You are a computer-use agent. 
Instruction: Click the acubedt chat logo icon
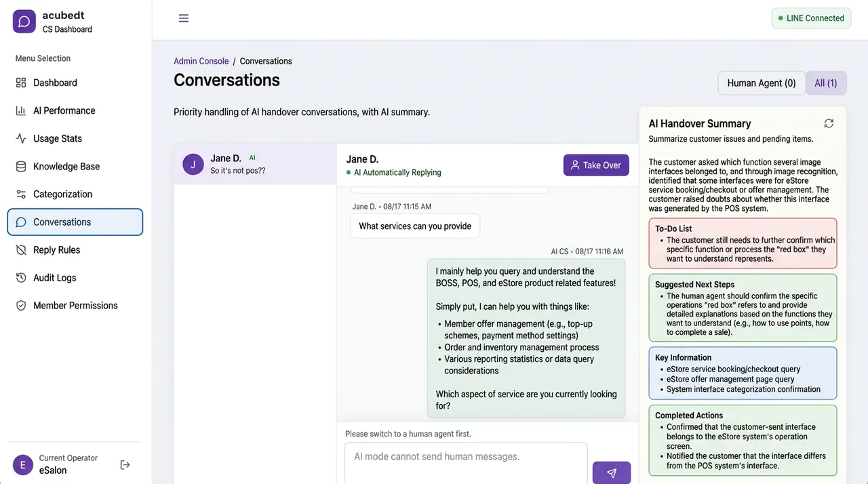tap(24, 22)
